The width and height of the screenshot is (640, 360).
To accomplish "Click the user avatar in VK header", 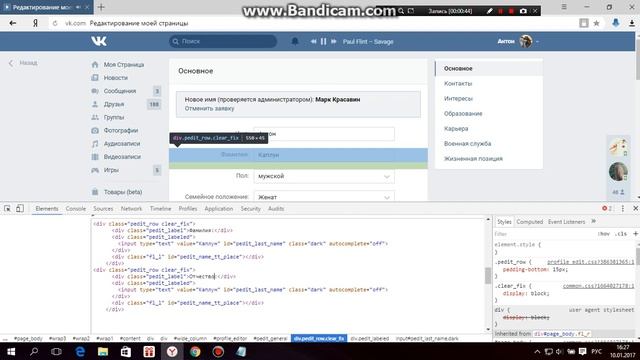I will pyautogui.click(x=526, y=41).
